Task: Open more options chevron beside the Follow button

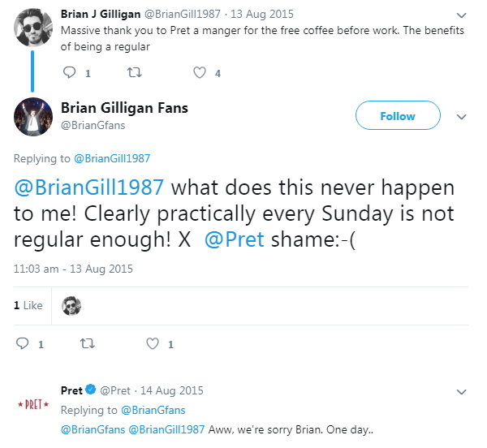Action: [x=462, y=117]
